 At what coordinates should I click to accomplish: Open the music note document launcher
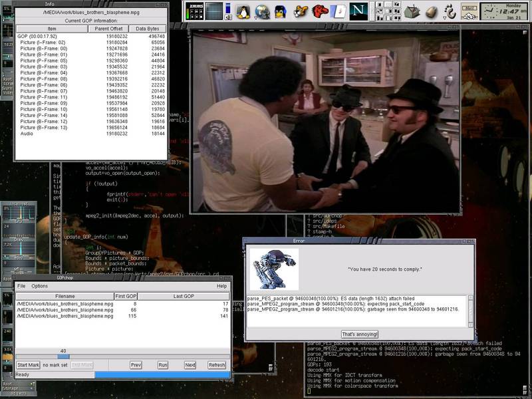[x=338, y=12]
